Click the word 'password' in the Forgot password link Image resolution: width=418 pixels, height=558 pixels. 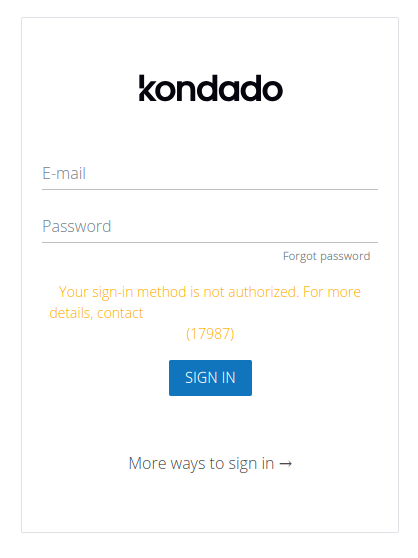pos(345,257)
